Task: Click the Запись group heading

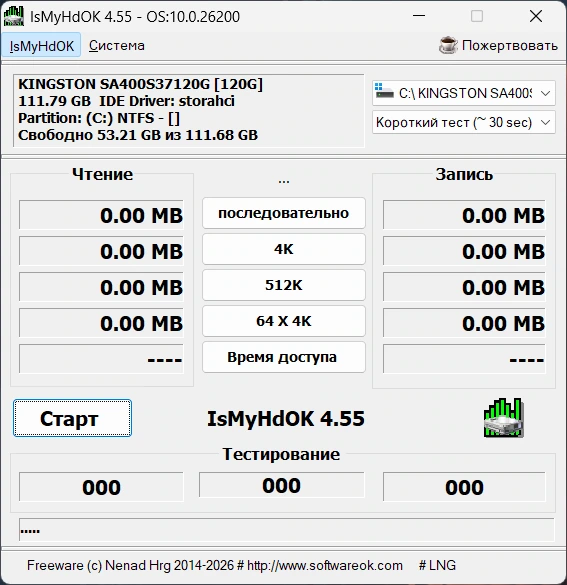Action: [464, 174]
